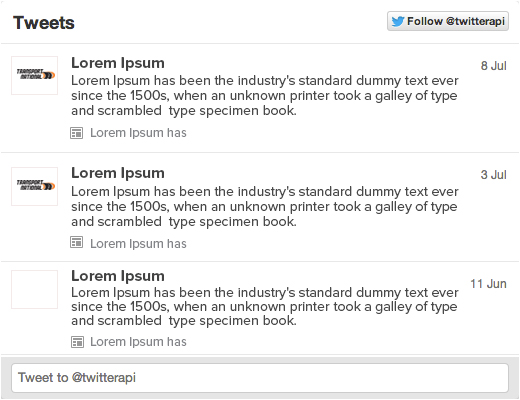The image size is (520, 400).
Task: Click the Follow @twitterapi button
Action: 448,21
